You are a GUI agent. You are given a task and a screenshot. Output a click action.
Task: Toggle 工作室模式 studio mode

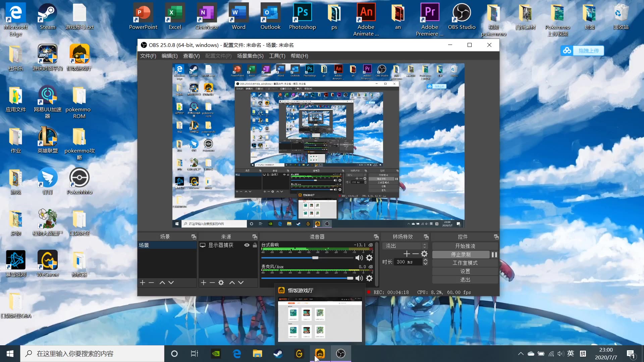pos(465,263)
